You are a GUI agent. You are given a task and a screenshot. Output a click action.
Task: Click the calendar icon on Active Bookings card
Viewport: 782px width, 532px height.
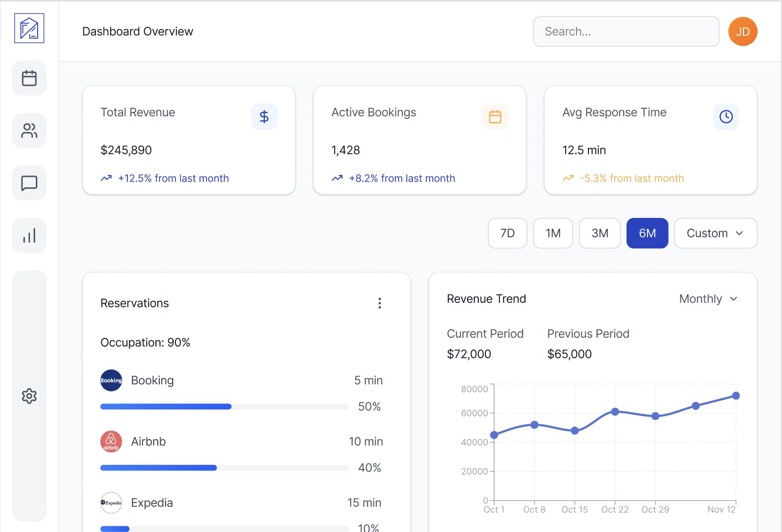495,116
